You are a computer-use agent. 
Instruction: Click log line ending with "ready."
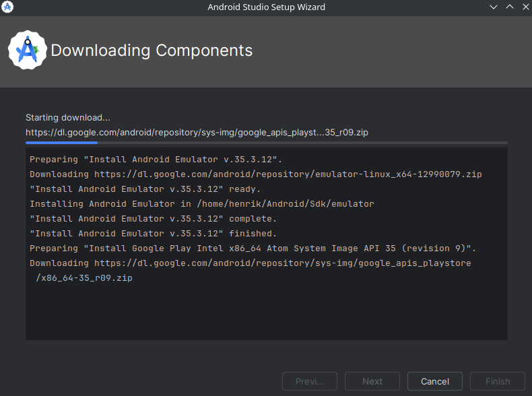point(145,189)
